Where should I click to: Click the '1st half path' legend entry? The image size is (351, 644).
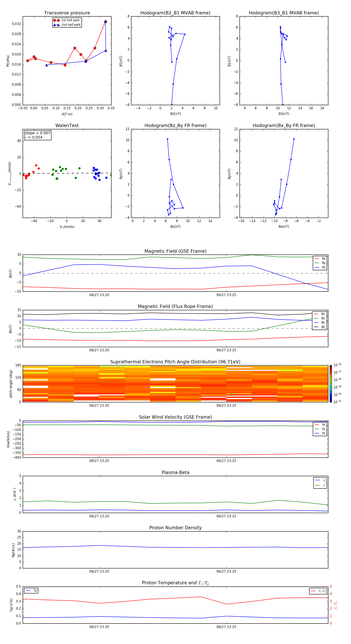click(67, 20)
